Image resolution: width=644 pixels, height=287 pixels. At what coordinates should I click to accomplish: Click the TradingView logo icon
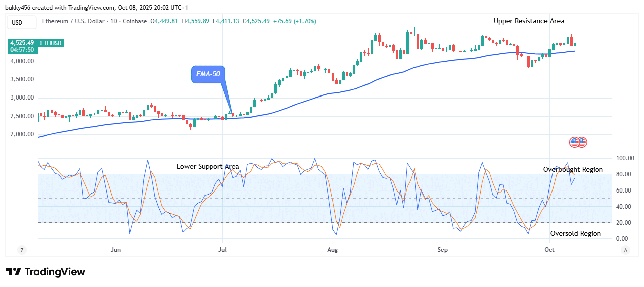pyautogui.click(x=14, y=272)
